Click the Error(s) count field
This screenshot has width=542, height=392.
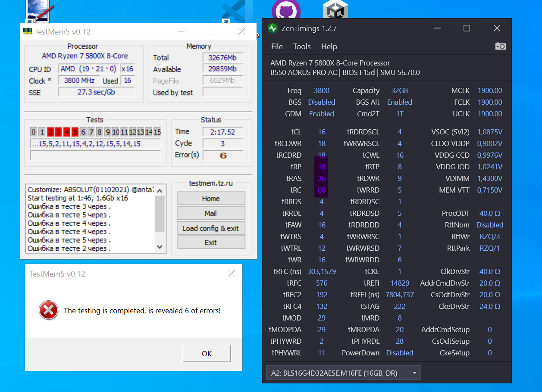pyautogui.click(x=223, y=155)
